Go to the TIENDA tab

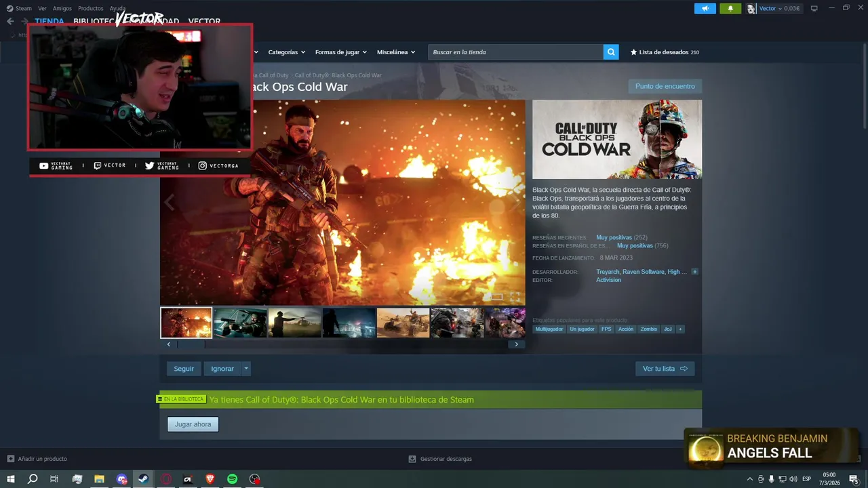coord(50,22)
